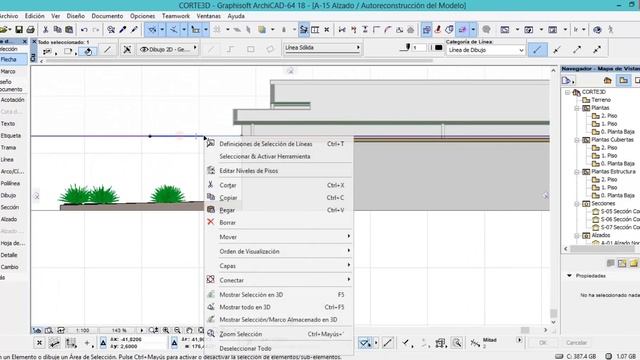The width and height of the screenshot is (640, 360).
Task: Click the black pen color swatch
Action: tap(438, 48)
